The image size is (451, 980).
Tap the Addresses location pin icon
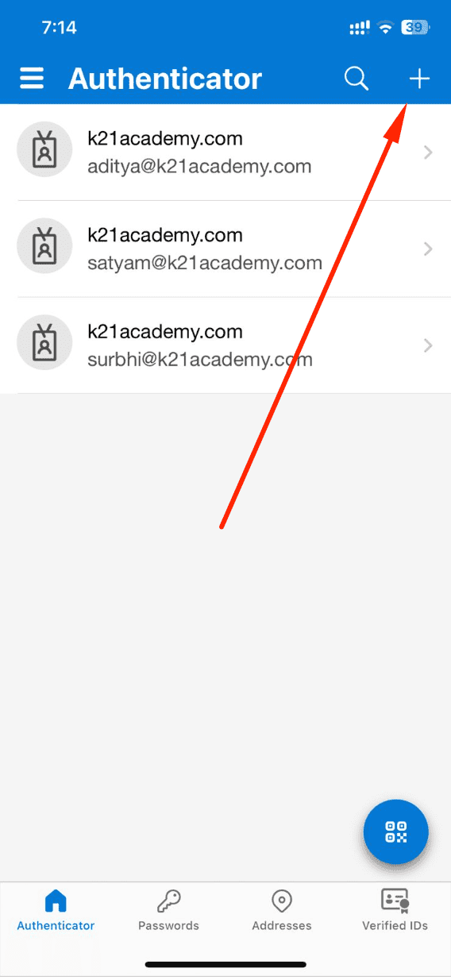point(282,901)
